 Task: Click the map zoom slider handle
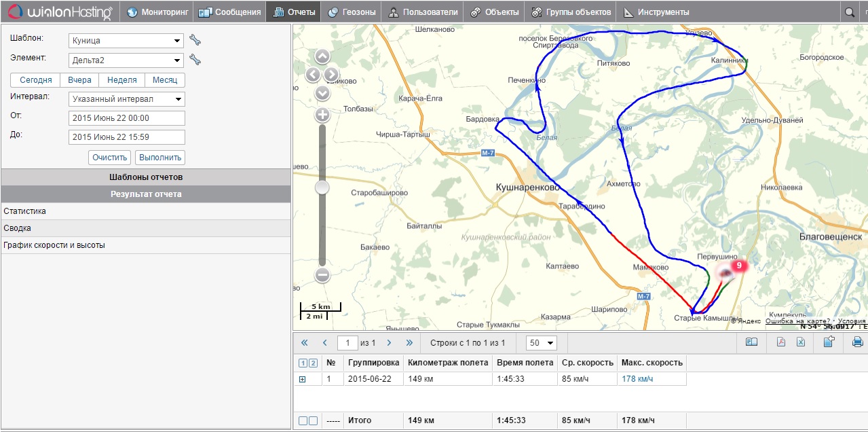[x=322, y=187]
